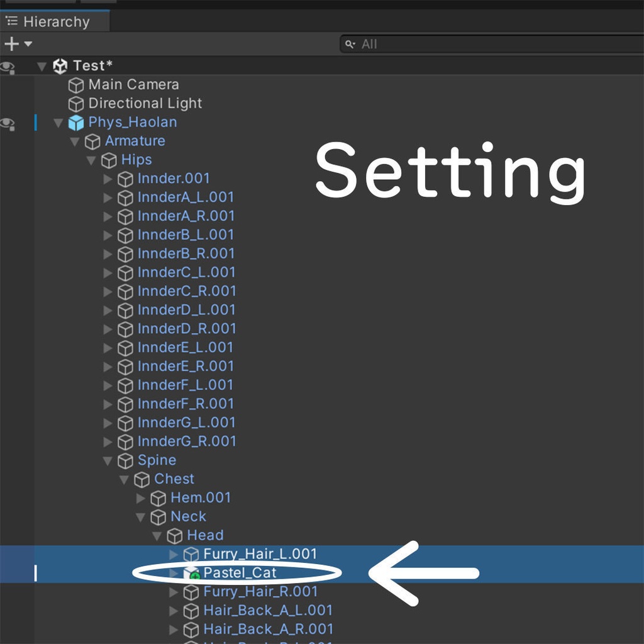Select InnderB_R.001 row
Viewport: 644px width, 644px height.
click(x=186, y=254)
